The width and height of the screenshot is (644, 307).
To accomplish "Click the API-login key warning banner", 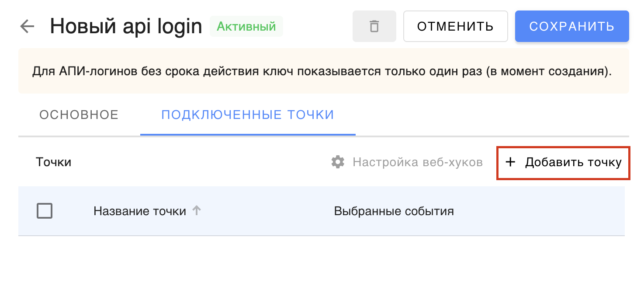I will pyautogui.click(x=324, y=71).
